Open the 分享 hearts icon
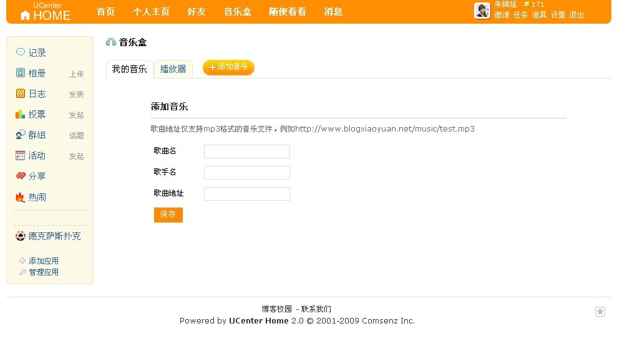Viewport: 617px width, 364px height. (21, 176)
